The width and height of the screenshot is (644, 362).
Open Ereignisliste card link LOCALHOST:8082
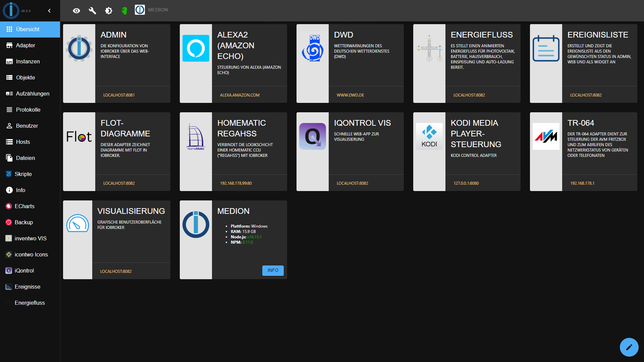point(586,95)
